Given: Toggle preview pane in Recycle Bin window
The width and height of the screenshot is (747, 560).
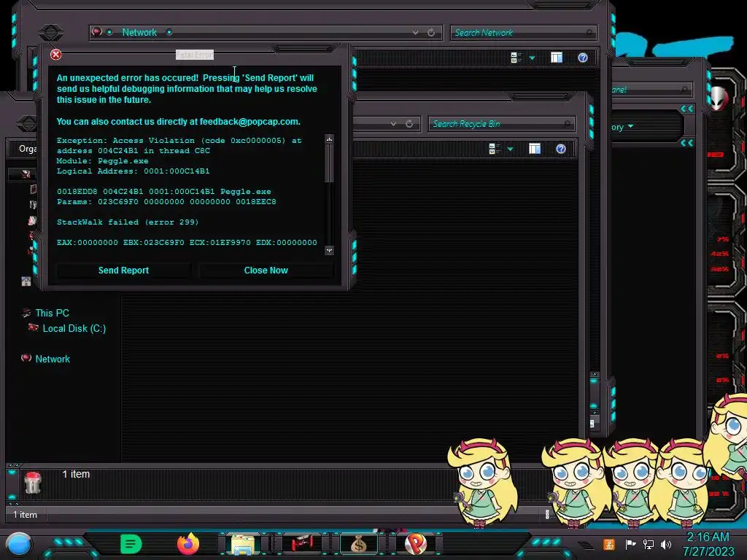Looking at the screenshot, I should [x=535, y=149].
